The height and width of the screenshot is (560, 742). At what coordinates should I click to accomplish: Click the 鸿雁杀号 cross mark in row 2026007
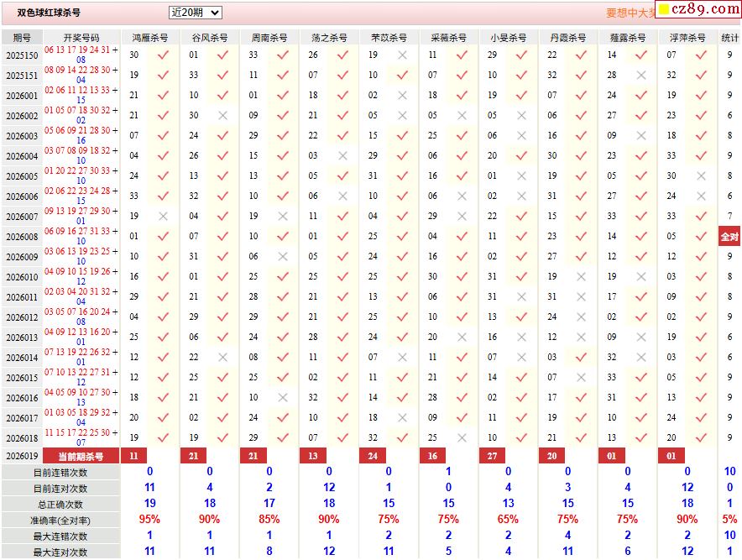coord(163,216)
